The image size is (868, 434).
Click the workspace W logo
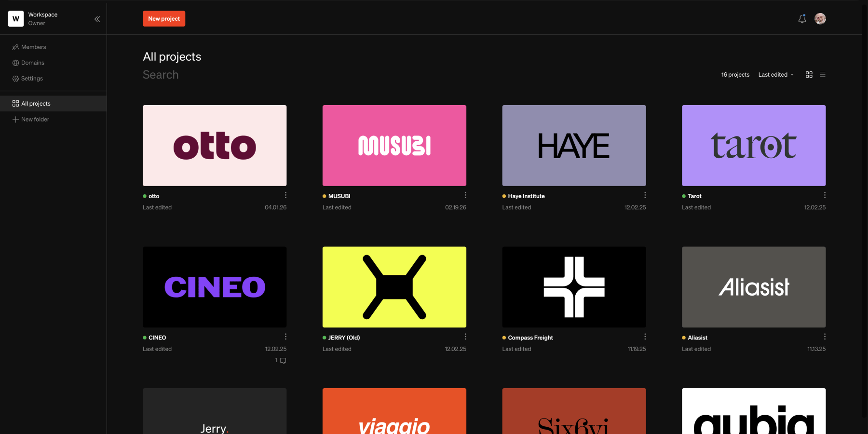[16, 19]
